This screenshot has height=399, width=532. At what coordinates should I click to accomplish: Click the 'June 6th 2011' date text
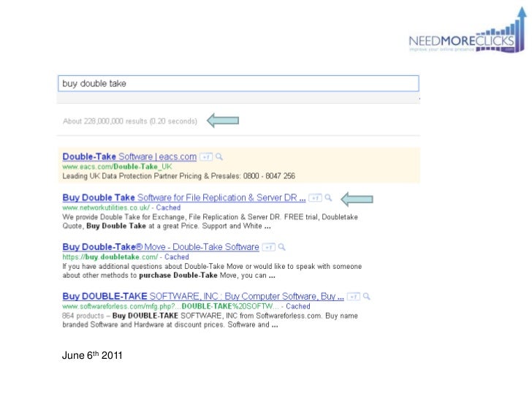pyautogui.click(x=92, y=355)
